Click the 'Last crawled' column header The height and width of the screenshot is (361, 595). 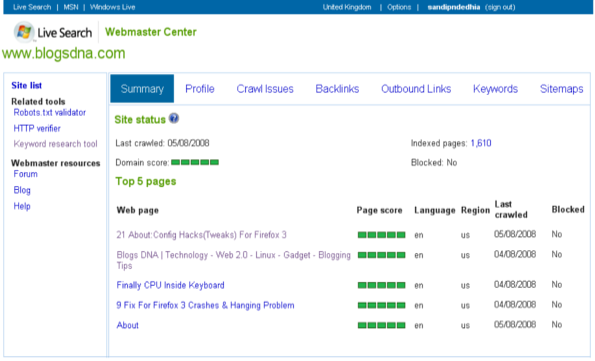(511, 210)
